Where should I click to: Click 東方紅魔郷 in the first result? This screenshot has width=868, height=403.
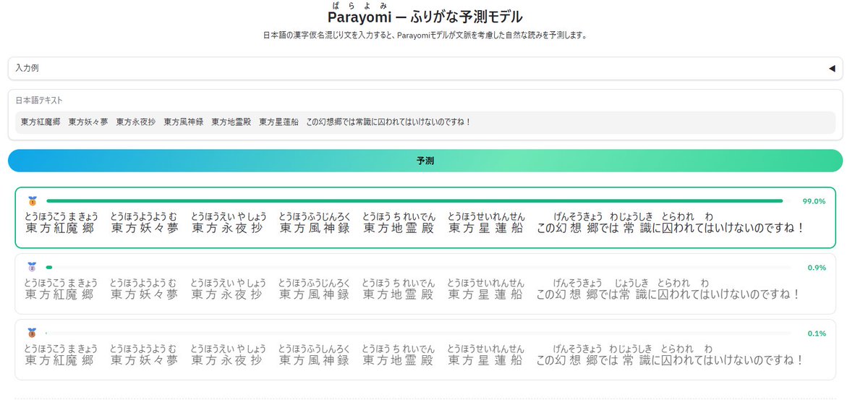point(61,223)
